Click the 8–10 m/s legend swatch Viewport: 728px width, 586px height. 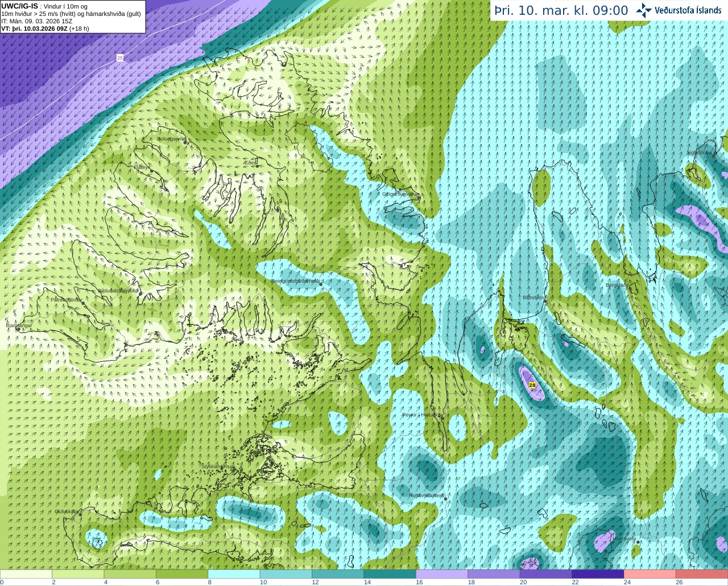(234, 574)
